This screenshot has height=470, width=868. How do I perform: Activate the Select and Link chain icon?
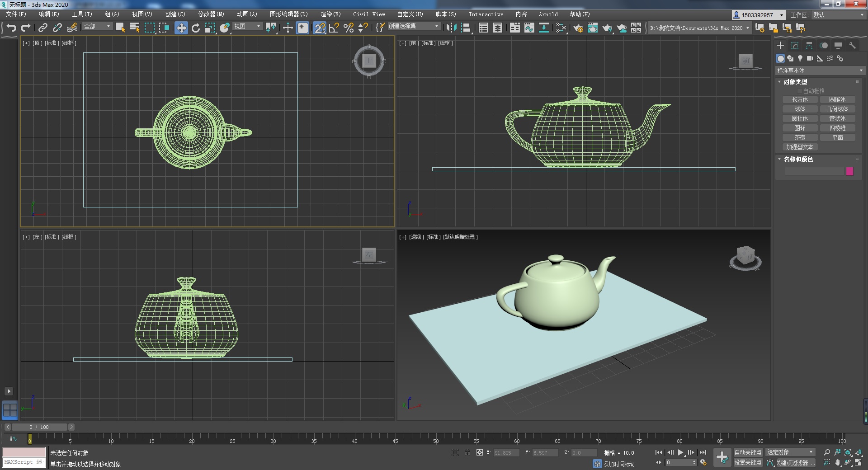point(43,28)
